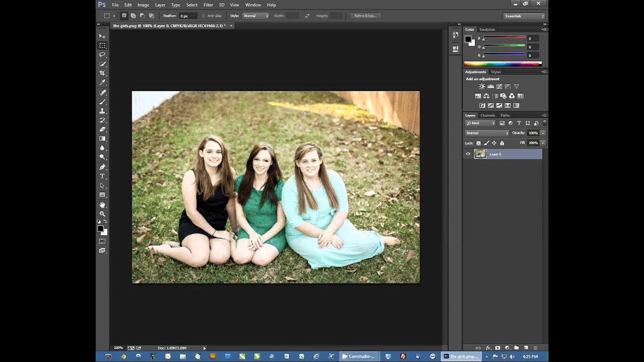The image size is (644, 362).
Task: Add a Color Balance adjustment
Action: click(487, 96)
